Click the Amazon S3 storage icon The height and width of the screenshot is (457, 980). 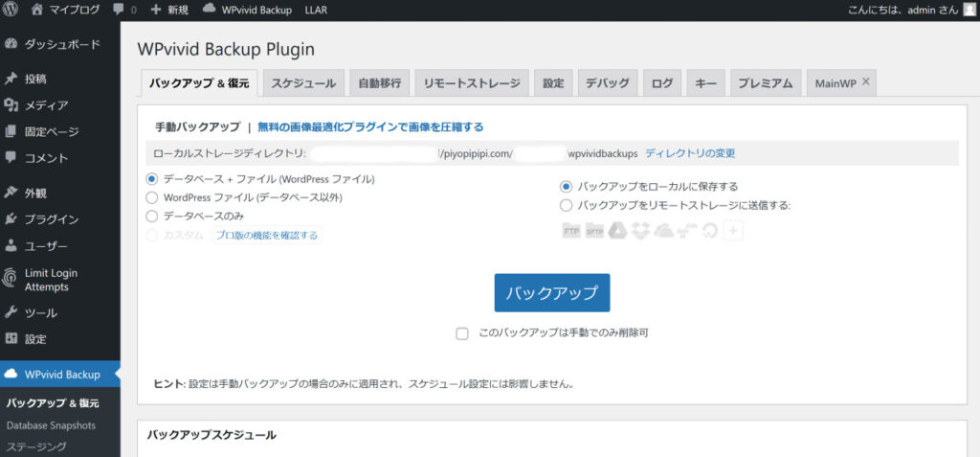687,232
